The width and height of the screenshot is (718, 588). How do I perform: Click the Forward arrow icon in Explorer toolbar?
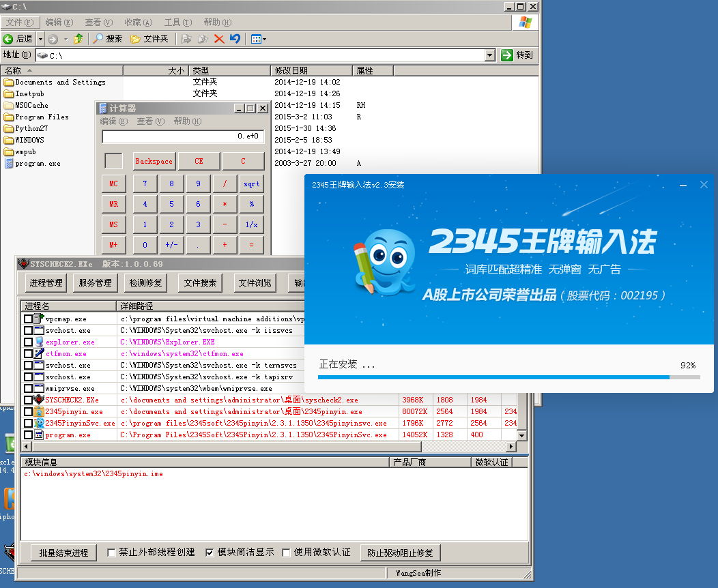click(53, 40)
